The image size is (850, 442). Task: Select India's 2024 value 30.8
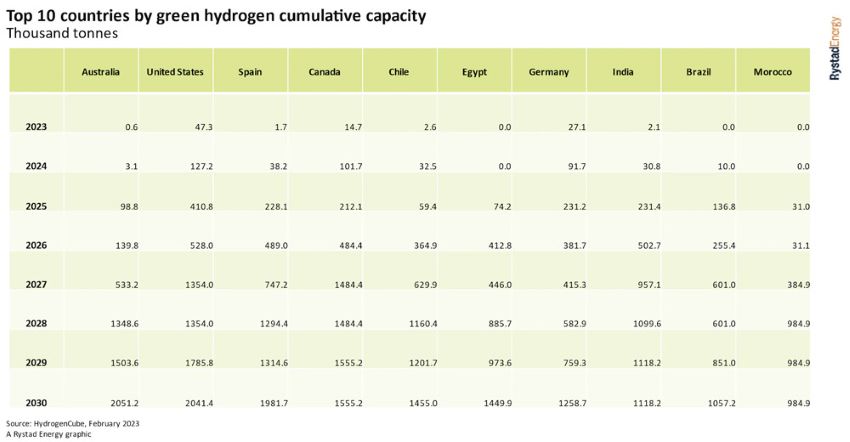click(x=651, y=166)
